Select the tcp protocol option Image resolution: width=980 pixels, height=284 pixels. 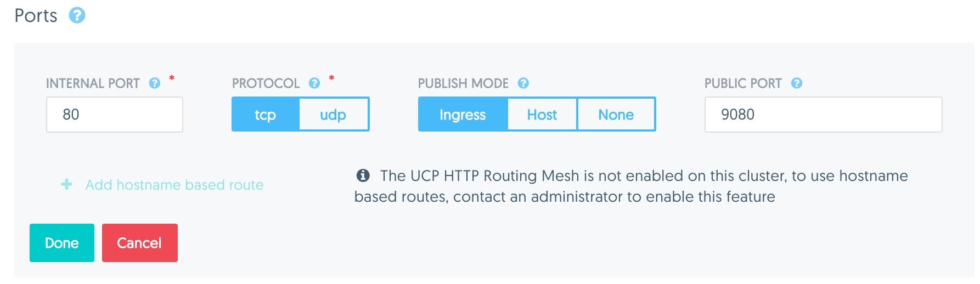pyautogui.click(x=266, y=114)
